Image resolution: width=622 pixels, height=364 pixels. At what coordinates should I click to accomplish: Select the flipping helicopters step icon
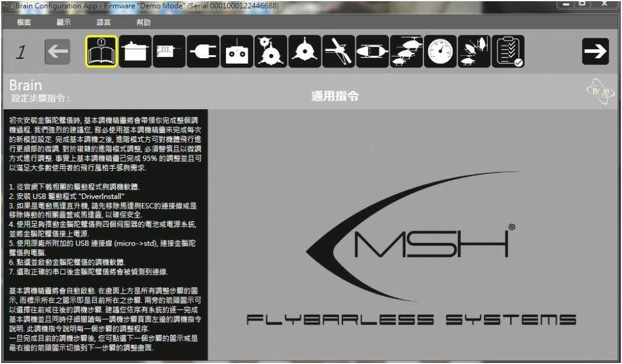point(474,52)
